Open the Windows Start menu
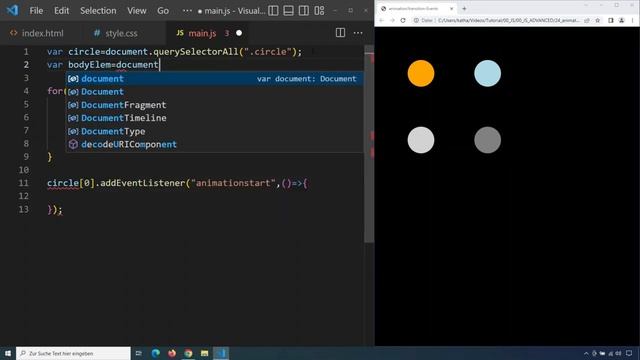Viewport: 640px width, 360px height. (7, 353)
